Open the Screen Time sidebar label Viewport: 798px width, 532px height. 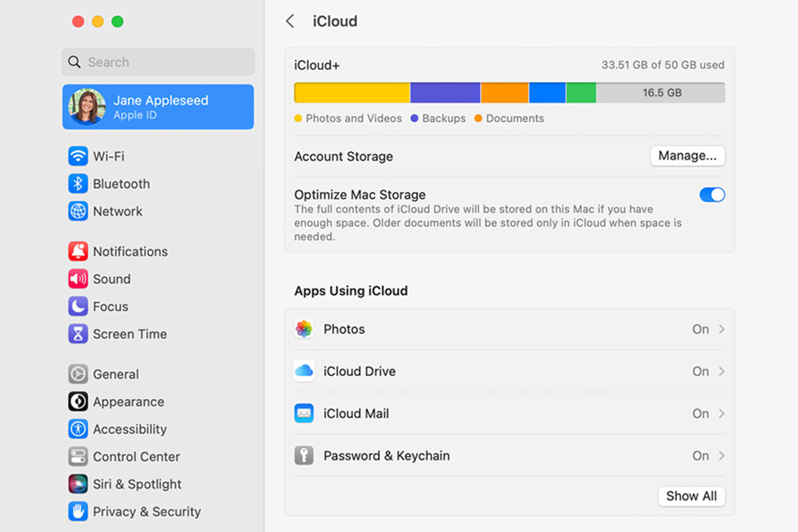[x=130, y=334]
